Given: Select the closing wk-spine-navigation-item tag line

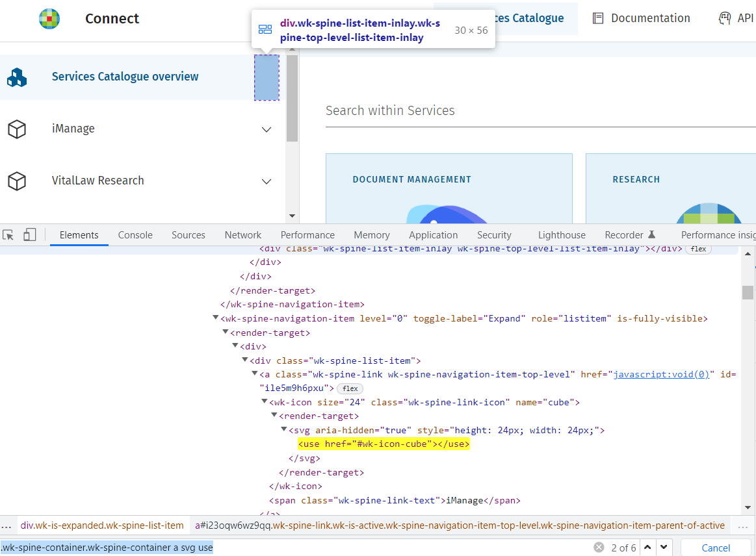Looking at the screenshot, I should point(292,304).
